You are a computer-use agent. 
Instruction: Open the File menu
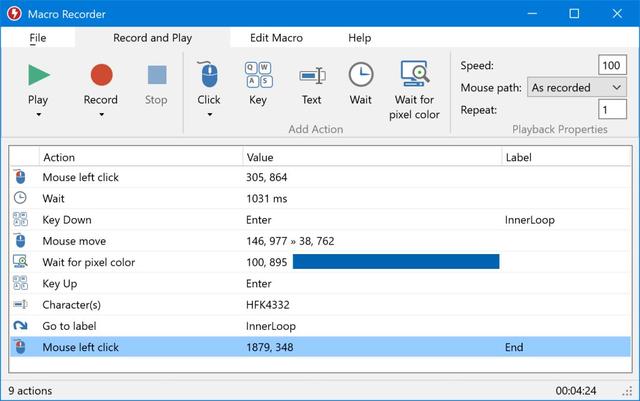pyautogui.click(x=38, y=38)
